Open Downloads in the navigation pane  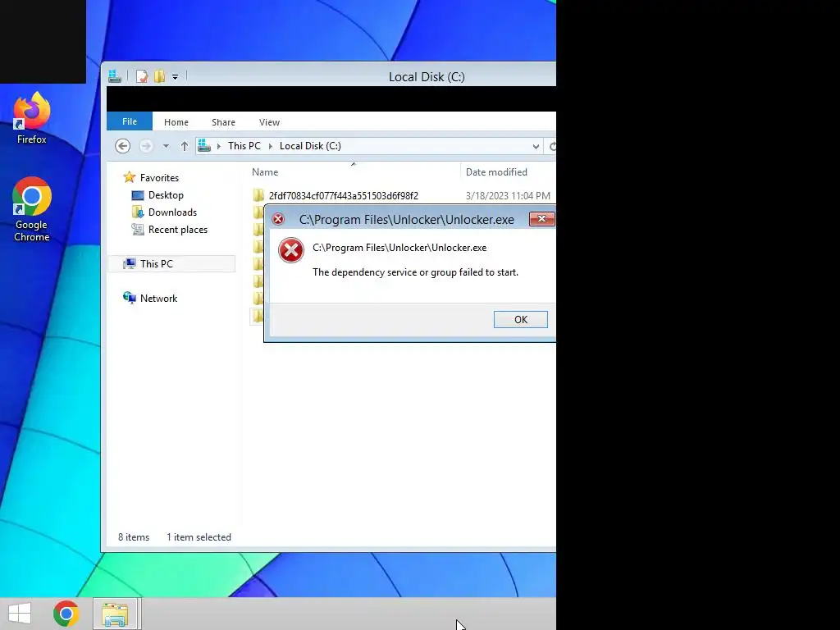tap(172, 212)
